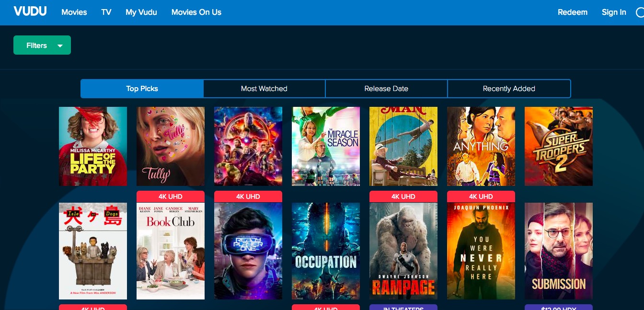Switch to the Most Watched tab
This screenshot has width=644, height=310.
pos(264,89)
